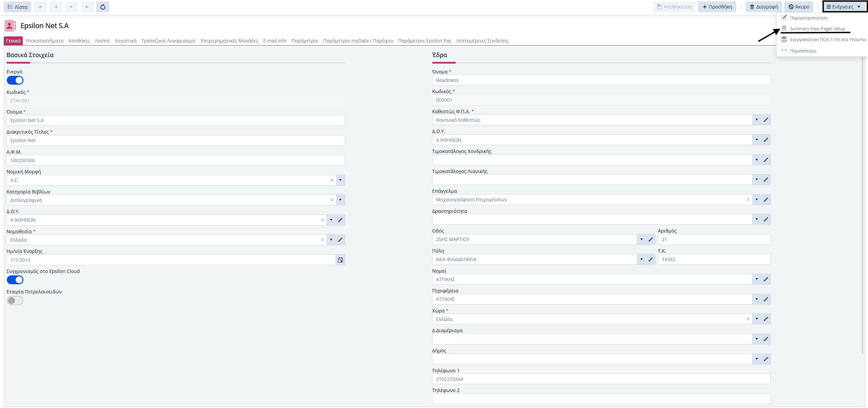The image size is (868, 408).
Task: Edit Επάγγελμα pencil icon
Action: [x=766, y=200]
